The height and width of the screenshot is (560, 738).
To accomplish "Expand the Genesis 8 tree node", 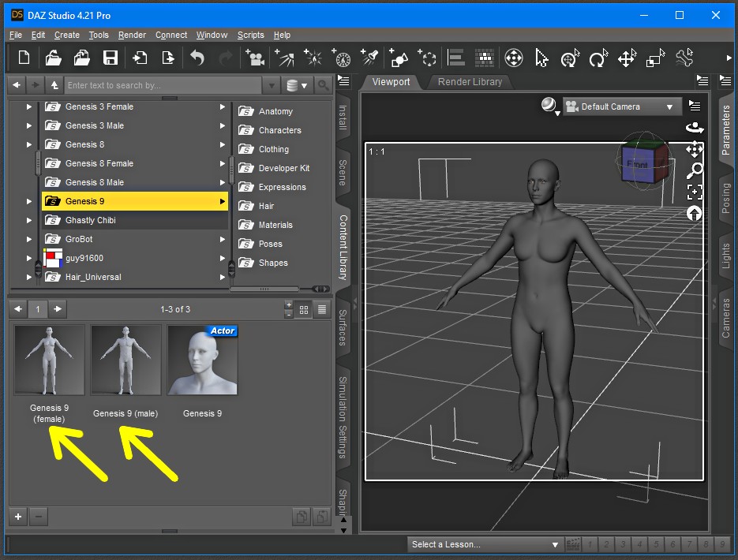I will [x=28, y=144].
